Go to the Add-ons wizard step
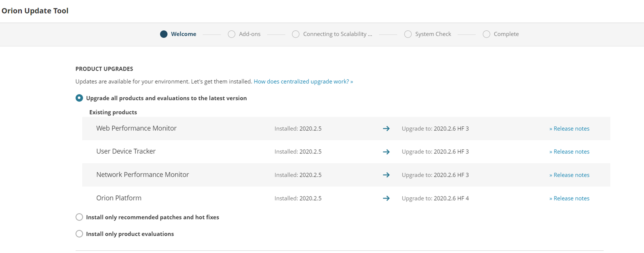644x253 pixels. click(249, 34)
